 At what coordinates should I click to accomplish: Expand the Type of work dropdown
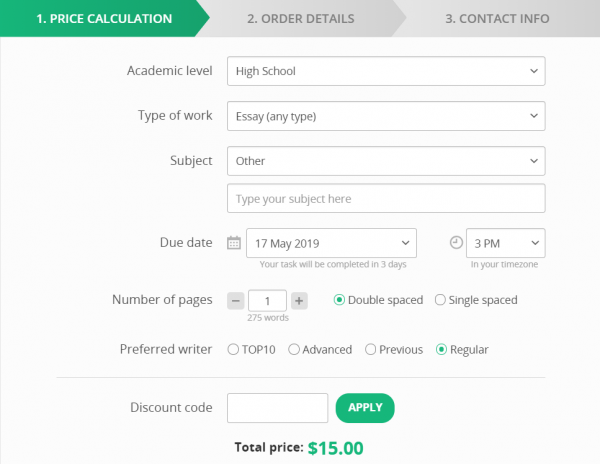(x=386, y=116)
